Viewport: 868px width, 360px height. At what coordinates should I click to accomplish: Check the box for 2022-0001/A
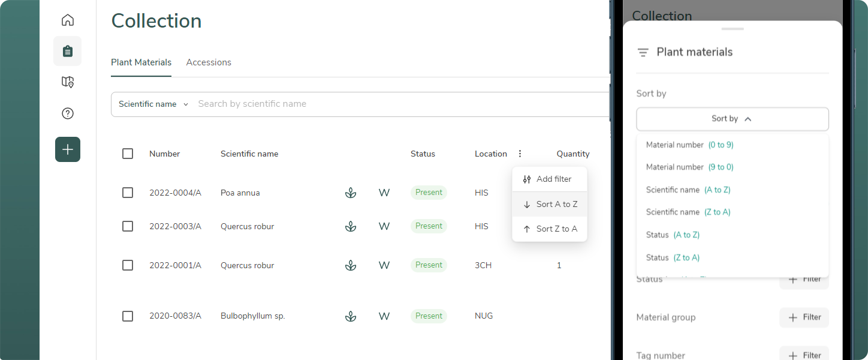click(128, 265)
